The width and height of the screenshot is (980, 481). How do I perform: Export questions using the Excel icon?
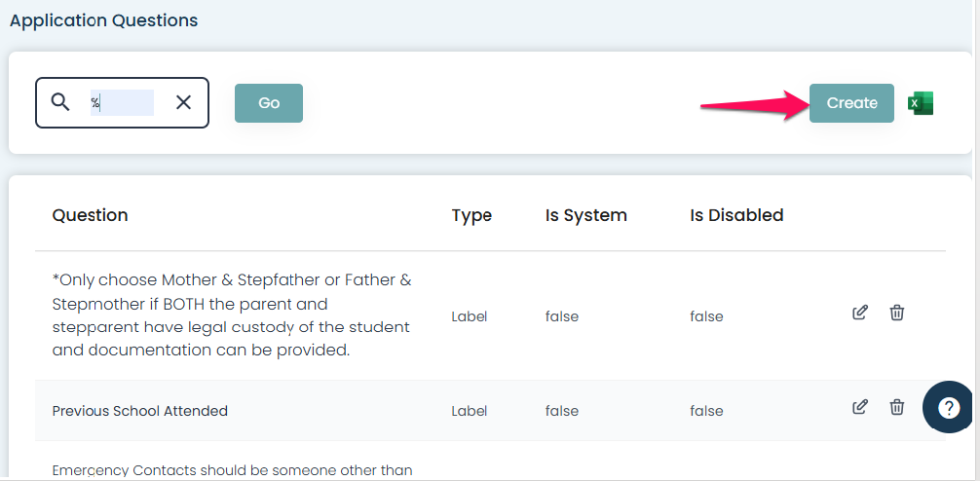coord(921,103)
